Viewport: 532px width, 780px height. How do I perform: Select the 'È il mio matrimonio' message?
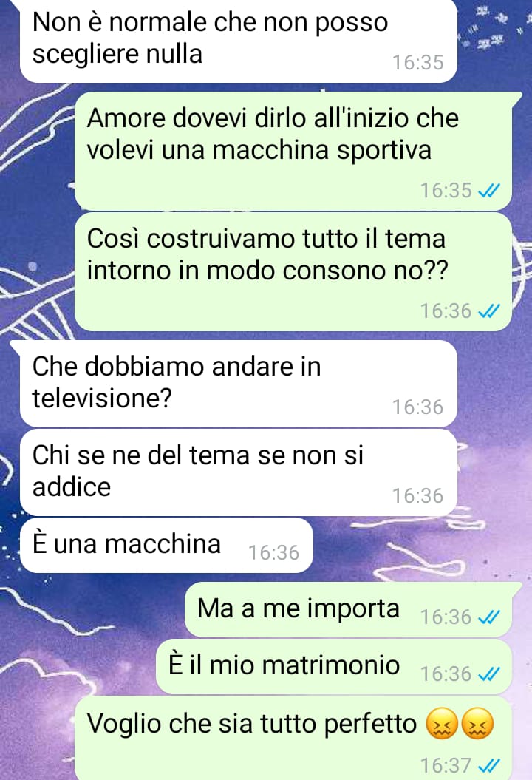(x=334, y=667)
